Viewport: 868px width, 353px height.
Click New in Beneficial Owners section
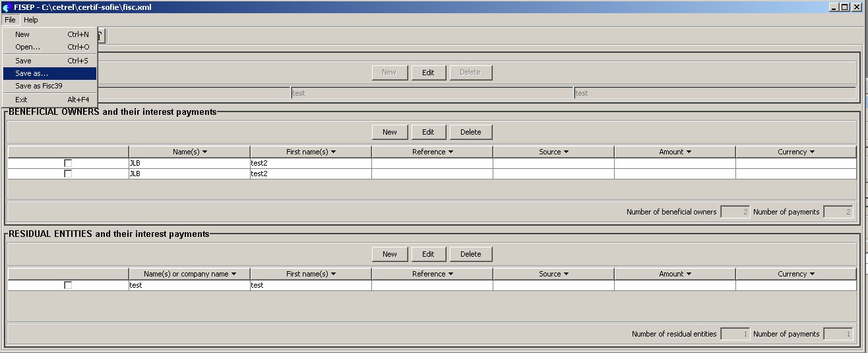tap(390, 132)
